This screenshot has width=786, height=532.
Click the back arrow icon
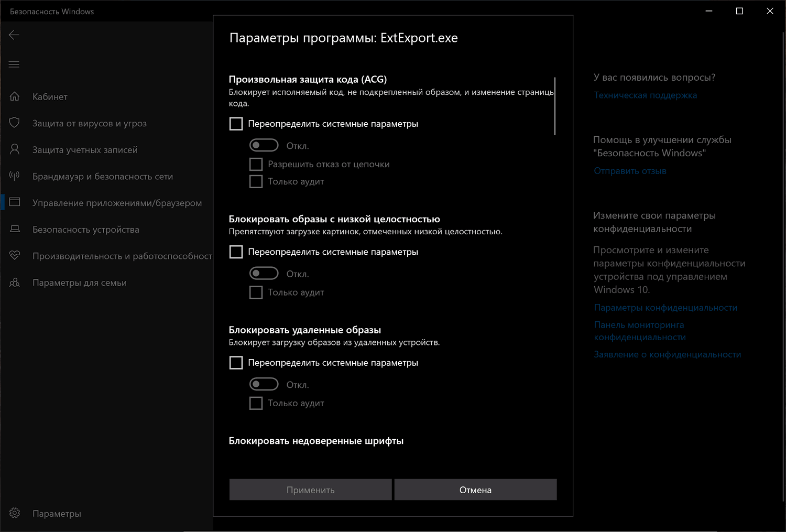[x=14, y=35]
